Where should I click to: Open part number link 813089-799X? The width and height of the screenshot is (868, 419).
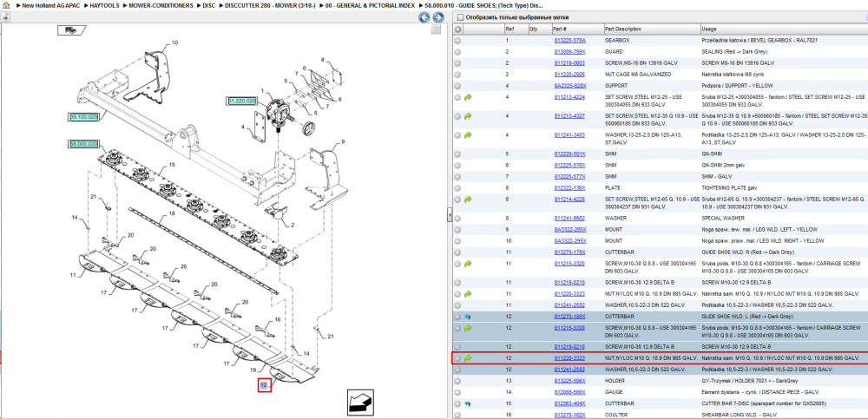(569, 51)
